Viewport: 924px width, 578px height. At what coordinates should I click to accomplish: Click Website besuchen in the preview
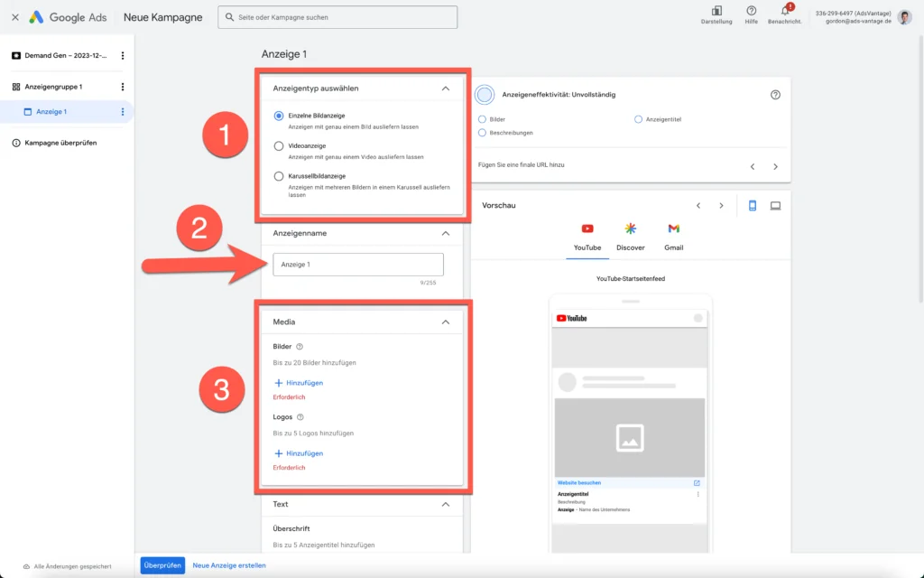578,483
